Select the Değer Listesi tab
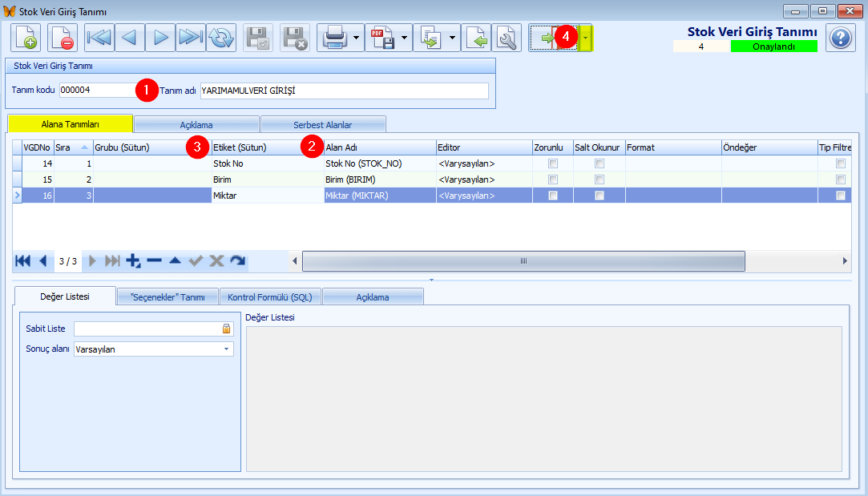The height and width of the screenshot is (496, 868). 65,296
